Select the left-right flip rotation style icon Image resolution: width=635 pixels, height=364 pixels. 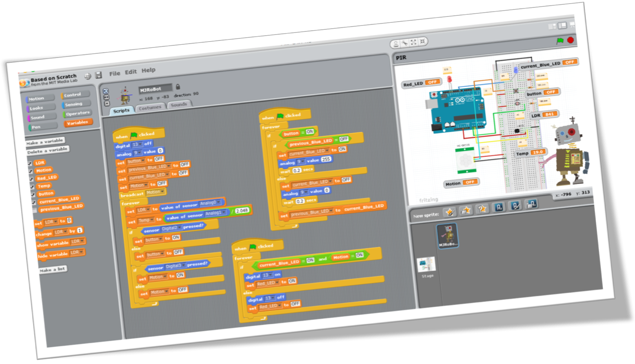(x=106, y=97)
